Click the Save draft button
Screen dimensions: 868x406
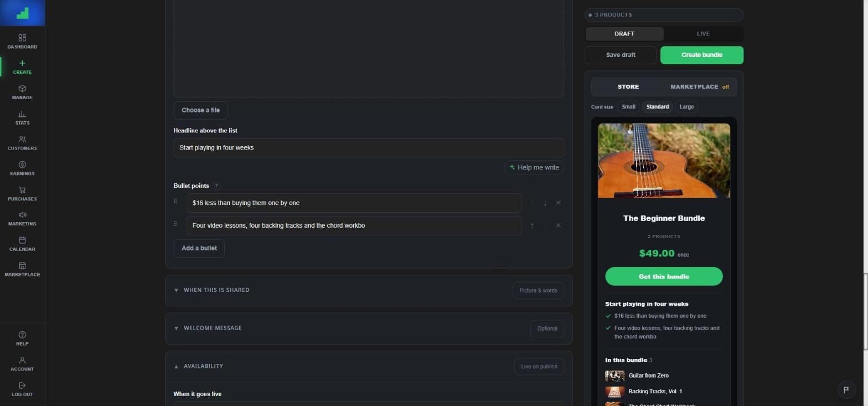tap(621, 55)
